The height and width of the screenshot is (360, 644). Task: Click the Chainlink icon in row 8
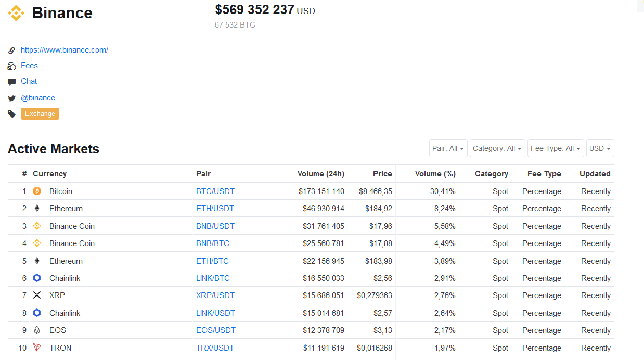37,313
